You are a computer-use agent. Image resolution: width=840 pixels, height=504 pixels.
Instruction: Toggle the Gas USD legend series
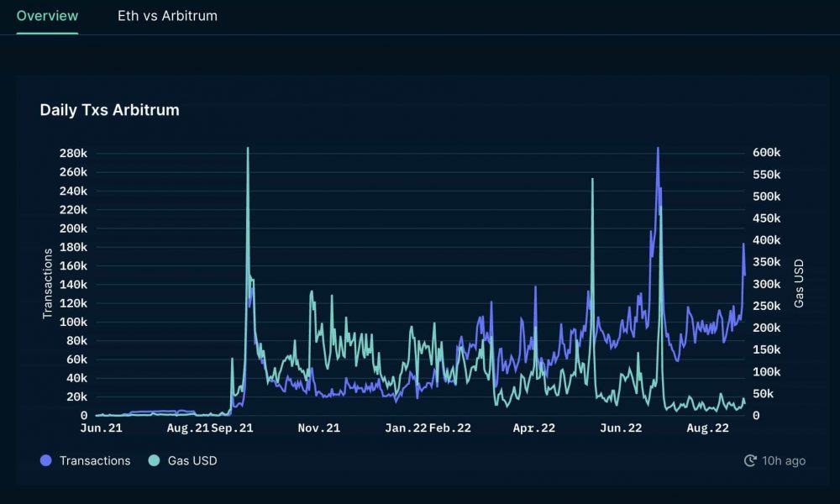point(182,460)
